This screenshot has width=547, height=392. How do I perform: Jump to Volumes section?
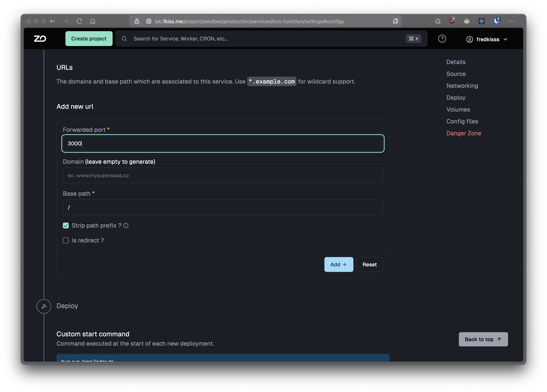458,109
